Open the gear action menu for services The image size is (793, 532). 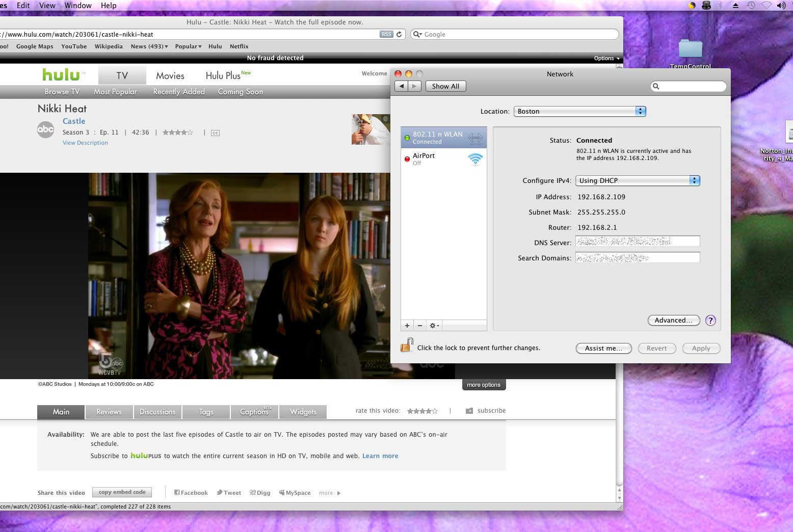click(x=434, y=326)
